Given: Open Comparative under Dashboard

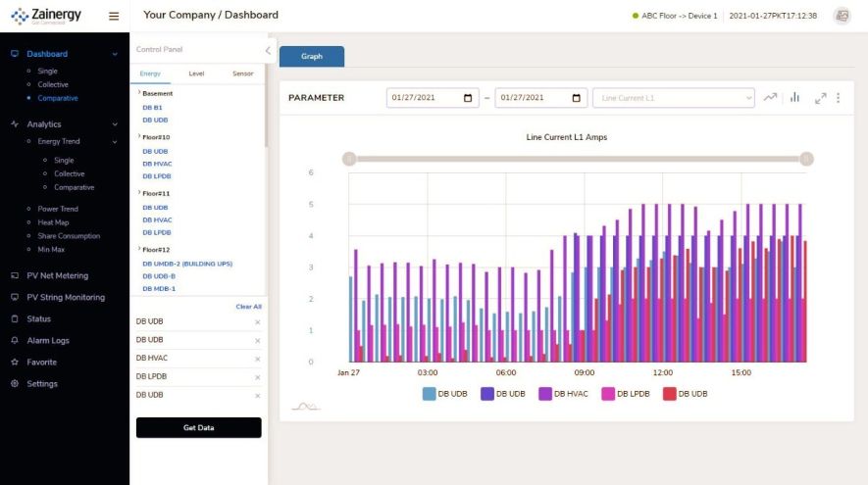Looking at the screenshot, I should (x=58, y=98).
